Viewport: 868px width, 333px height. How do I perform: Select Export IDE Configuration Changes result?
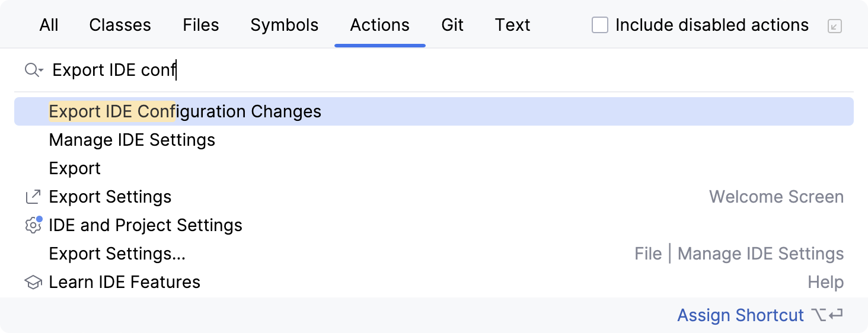coord(185,111)
